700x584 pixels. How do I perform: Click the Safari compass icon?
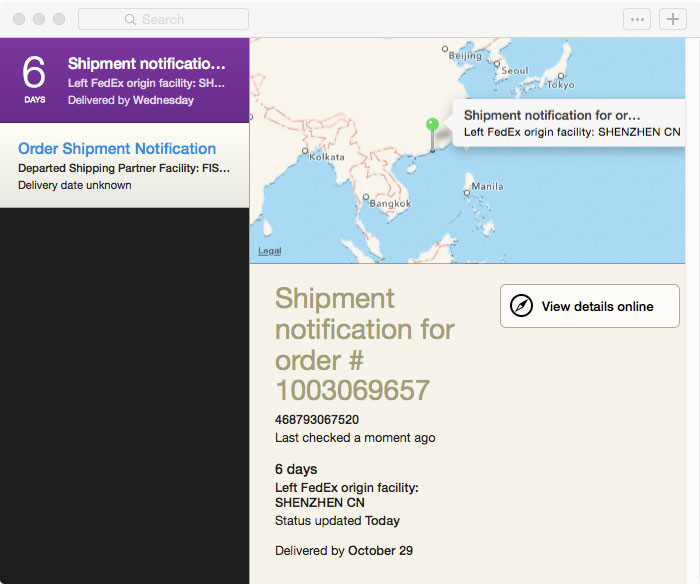[x=521, y=306]
